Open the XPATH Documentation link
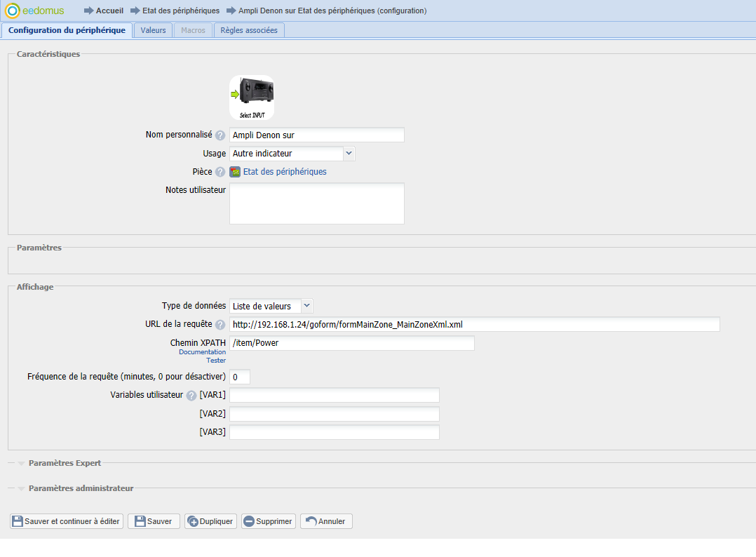The height and width of the screenshot is (557, 756). tap(202, 352)
